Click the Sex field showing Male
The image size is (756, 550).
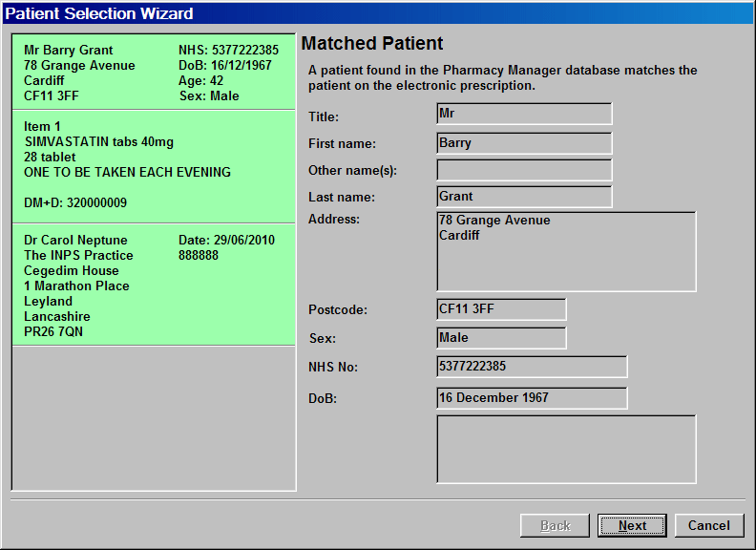click(x=500, y=338)
